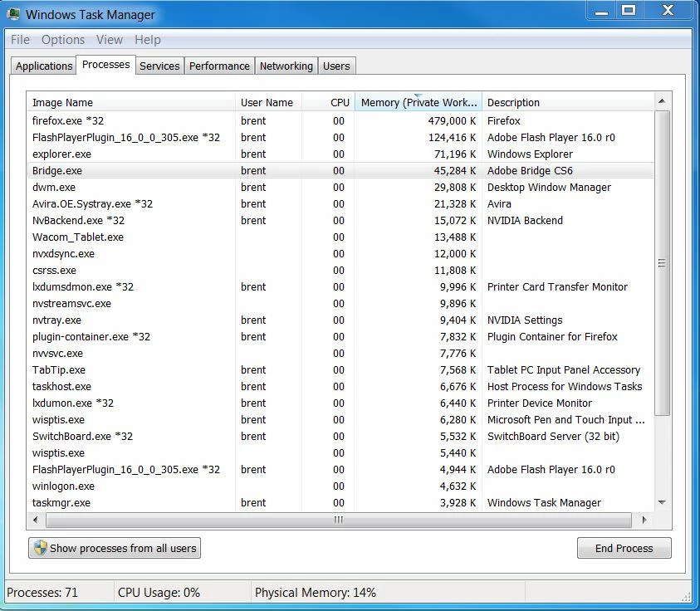This screenshot has height=611, width=700.
Task: Maximize the Windows Task Manager window
Action: coord(629,11)
